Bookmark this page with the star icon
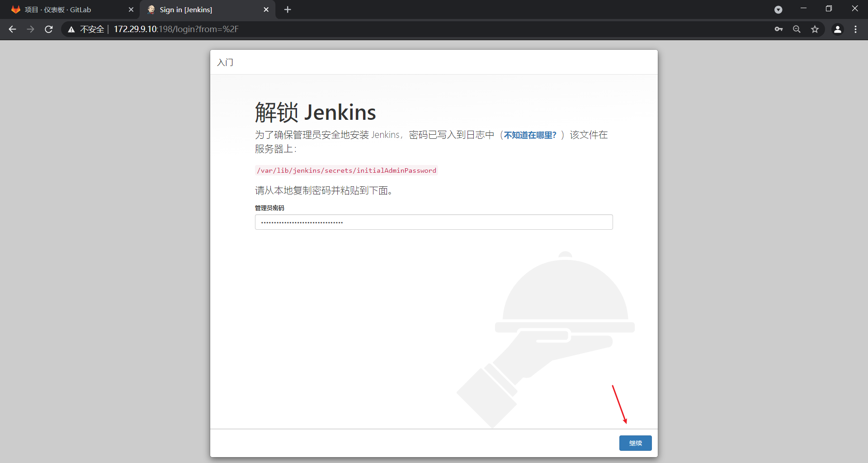Image resolution: width=868 pixels, height=463 pixels. coord(815,29)
